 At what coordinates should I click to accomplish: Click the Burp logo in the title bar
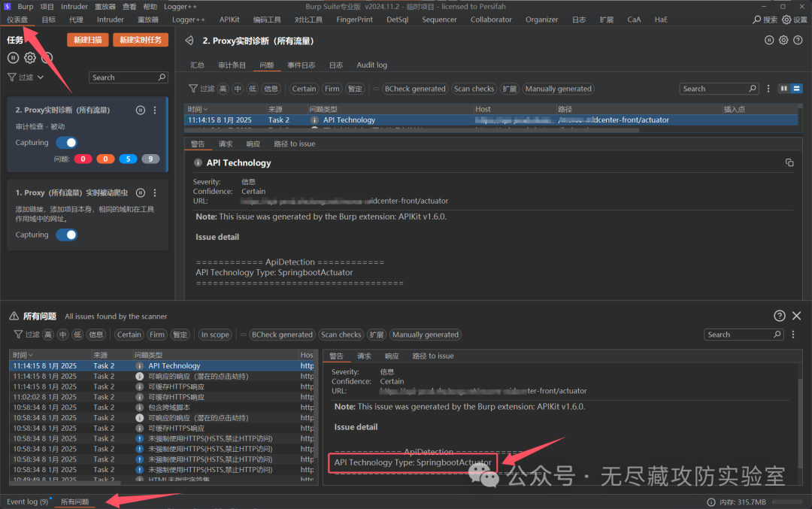7,7
